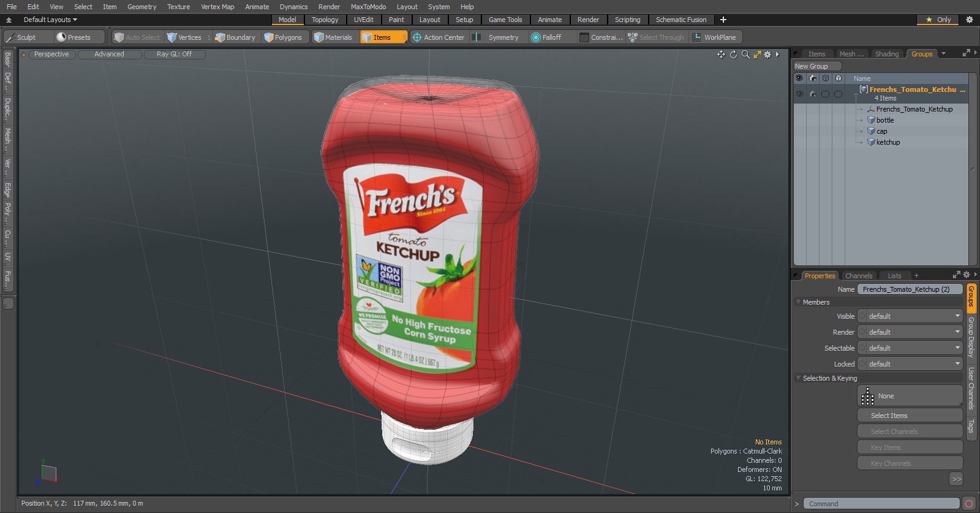
Task: Open the Perspective view type dropdown
Action: [x=51, y=55]
